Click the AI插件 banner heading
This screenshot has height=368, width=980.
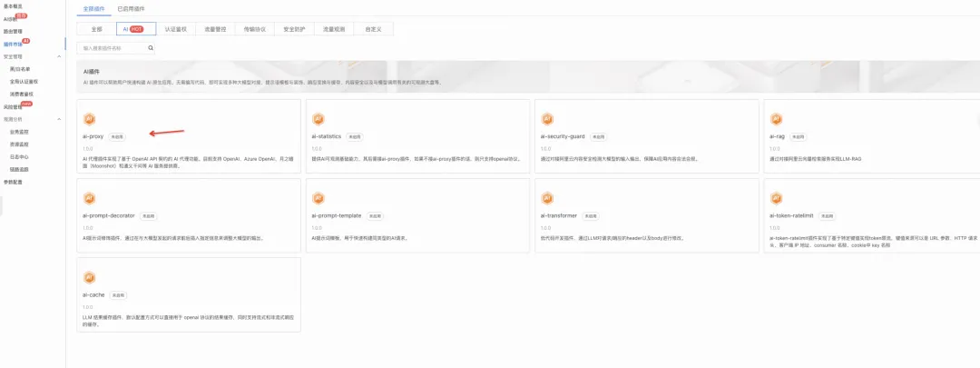92,72
